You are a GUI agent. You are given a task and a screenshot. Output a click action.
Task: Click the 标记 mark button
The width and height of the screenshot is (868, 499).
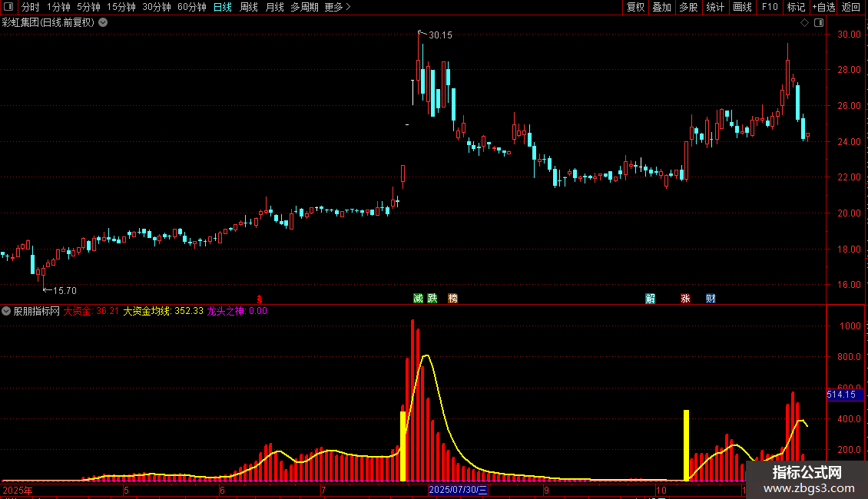coord(796,7)
